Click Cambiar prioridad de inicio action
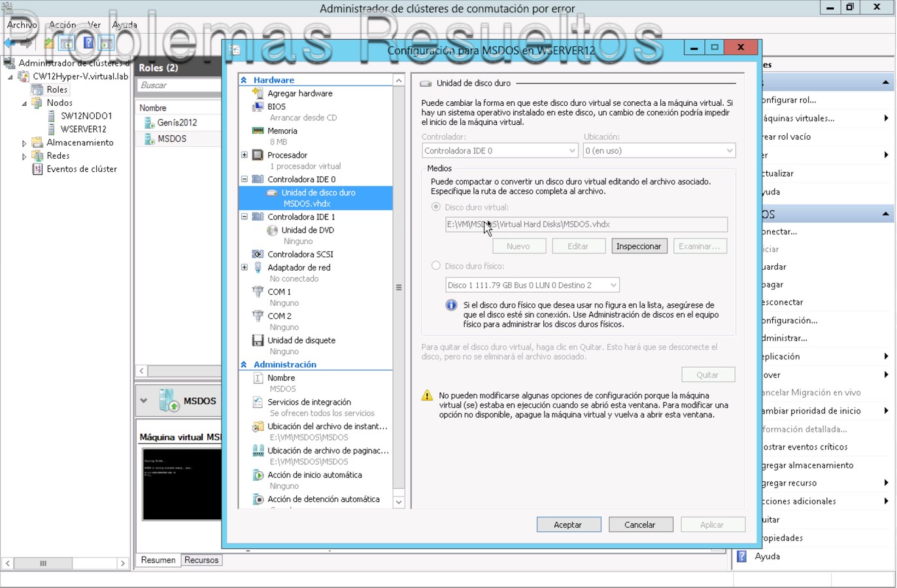Image resolution: width=897 pixels, height=588 pixels. (811, 411)
